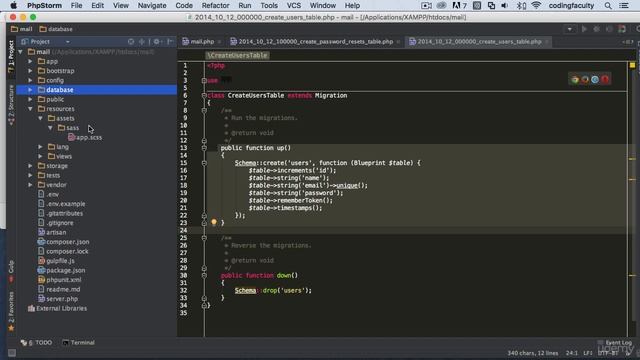640x360 pixels.
Task: Click the codingfaculty user name in menu bar
Action: [x=571, y=6]
